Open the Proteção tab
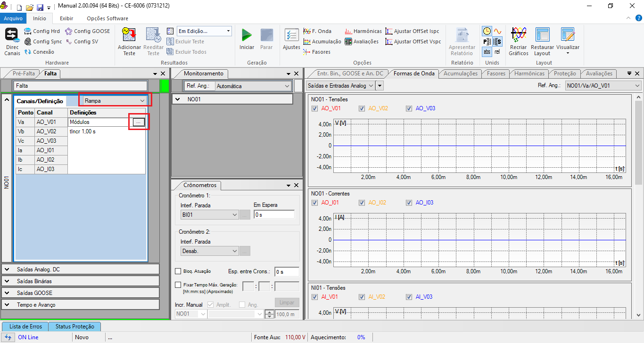This screenshot has width=644, height=343. [x=565, y=73]
